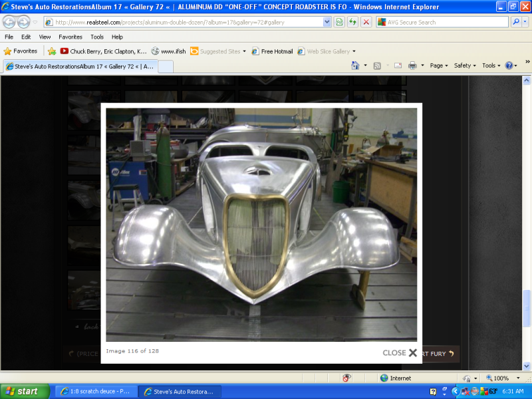Image resolution: width=532 pixels, height=399 pixels.
Task: Open the Safety dropdown menu
Action: (x=465, y=66)
